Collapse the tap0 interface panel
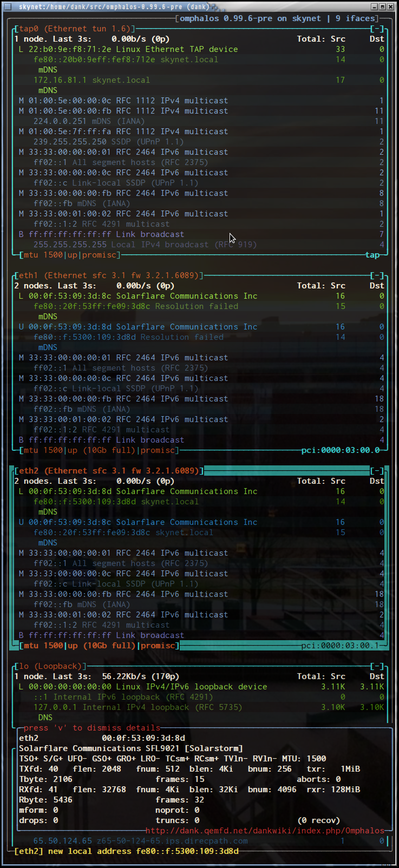This screenshot has height=868, width=399. pos(377,29)
